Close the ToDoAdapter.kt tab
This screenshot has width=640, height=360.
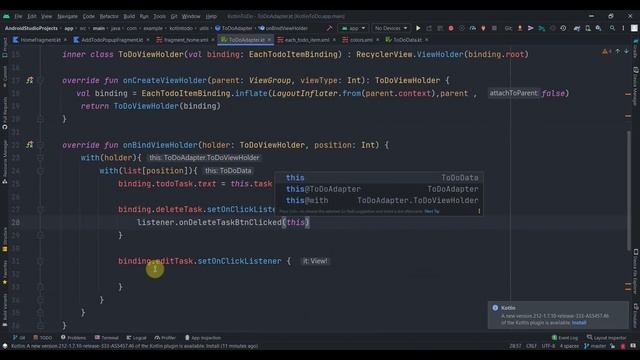pyautogui.click(x=269, y=40)
